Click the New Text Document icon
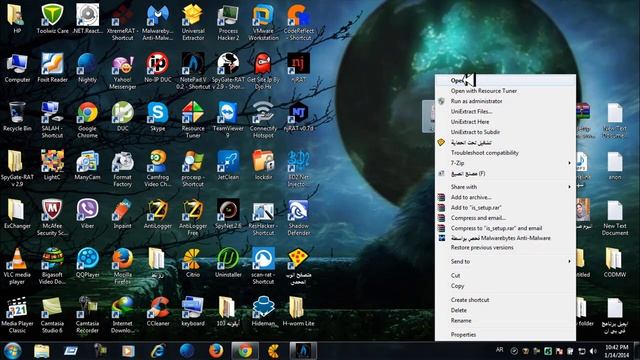 pyautogui.click(x=615, y=217)
